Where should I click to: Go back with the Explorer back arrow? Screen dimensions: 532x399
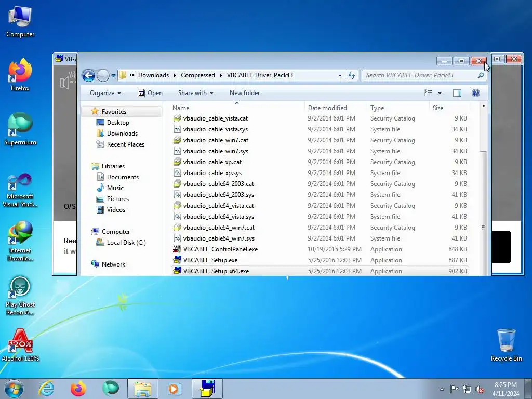click(88, 75)
